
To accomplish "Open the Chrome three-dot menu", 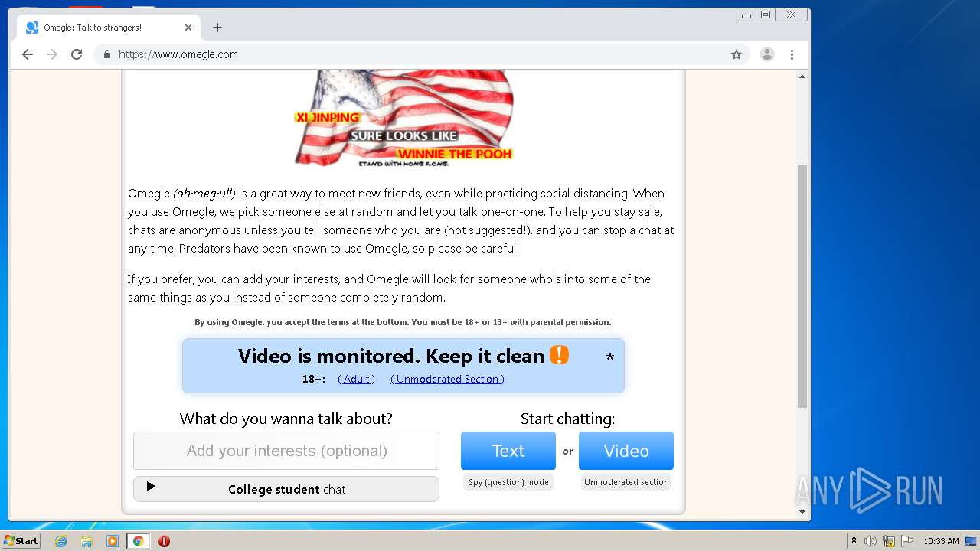I will 792,54.
